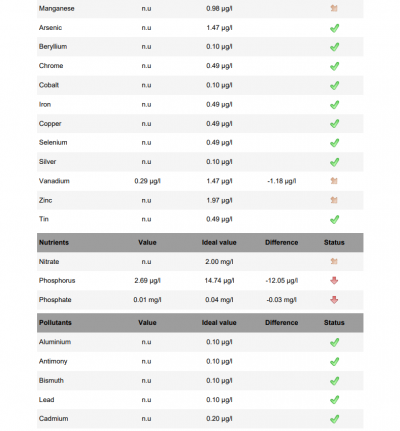Image resolution: width=400 pixels, height=431 pixels.
Task: Click the Nitrate orange status arrow icon
Action: (334, 261)
